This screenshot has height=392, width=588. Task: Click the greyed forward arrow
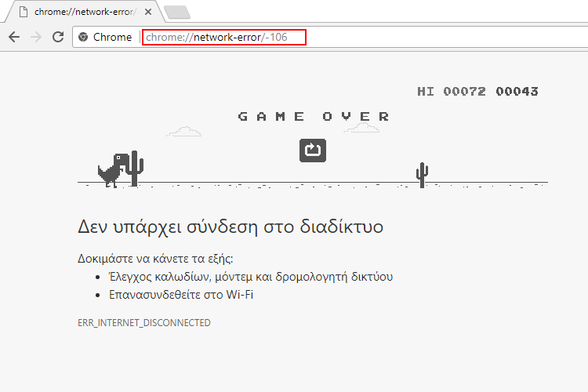36,37
